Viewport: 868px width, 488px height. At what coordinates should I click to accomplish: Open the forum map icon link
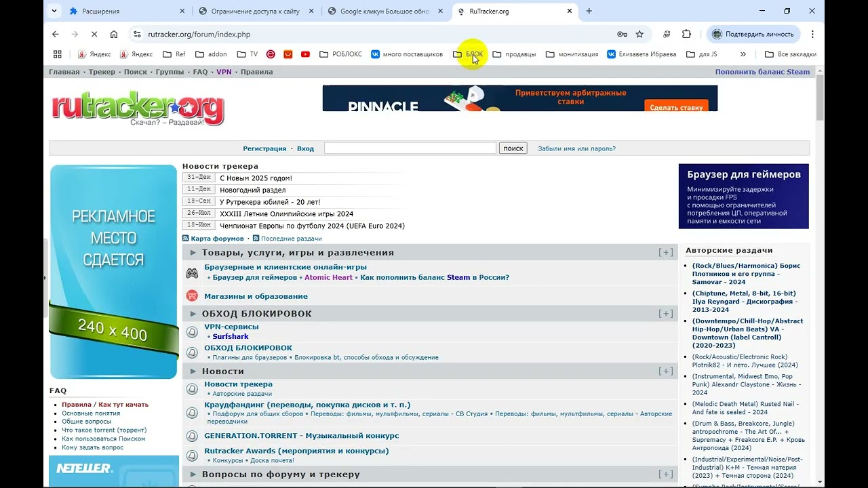coord(186,239)
